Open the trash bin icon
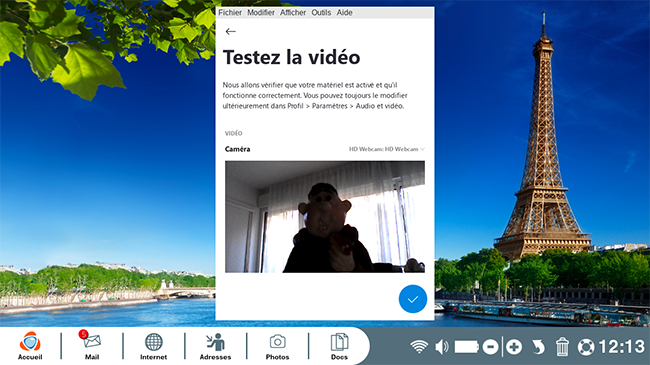 click(x=562, y=347)
